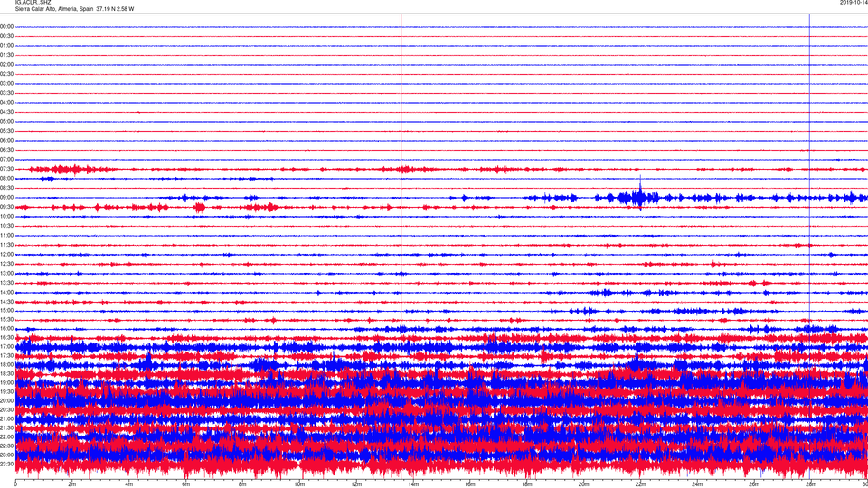This screenshot has width=868, height=488.
Task: Select the 16m axis tick label
Action: (469, 484)
